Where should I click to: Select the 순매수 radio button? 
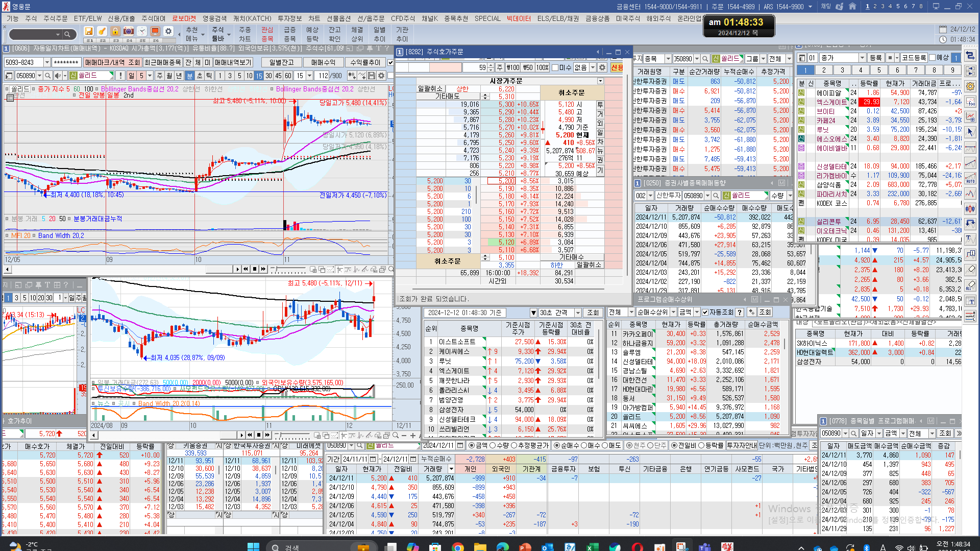click(x=557, y=445)
